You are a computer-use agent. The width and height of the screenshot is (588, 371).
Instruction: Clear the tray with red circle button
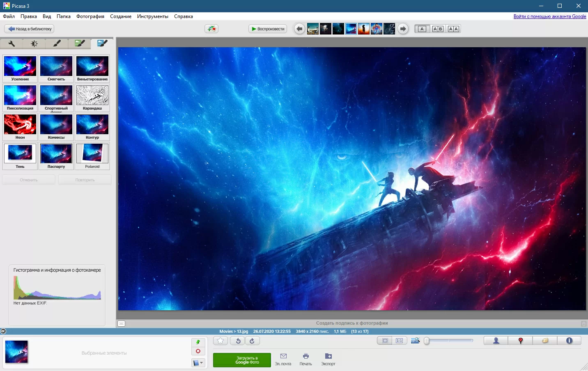point(198,351)
